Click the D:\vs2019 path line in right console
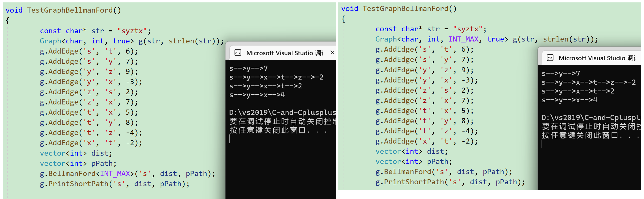 591,118
